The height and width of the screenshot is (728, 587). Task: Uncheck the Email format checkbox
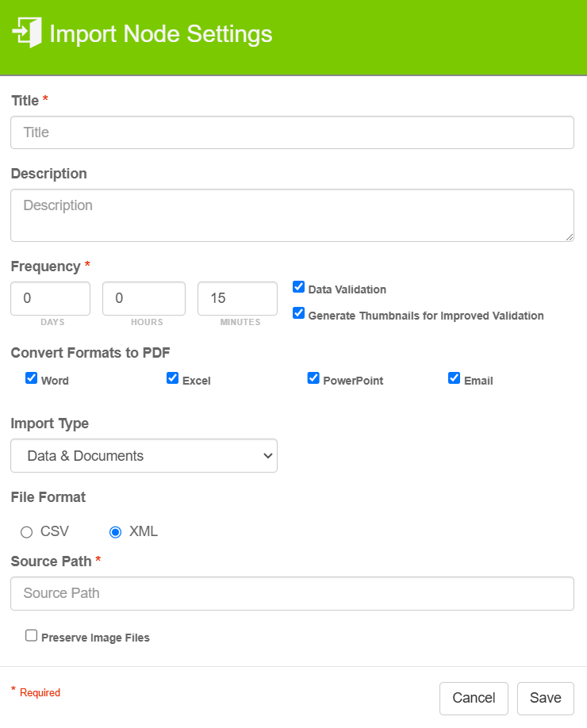click(454, 378)
